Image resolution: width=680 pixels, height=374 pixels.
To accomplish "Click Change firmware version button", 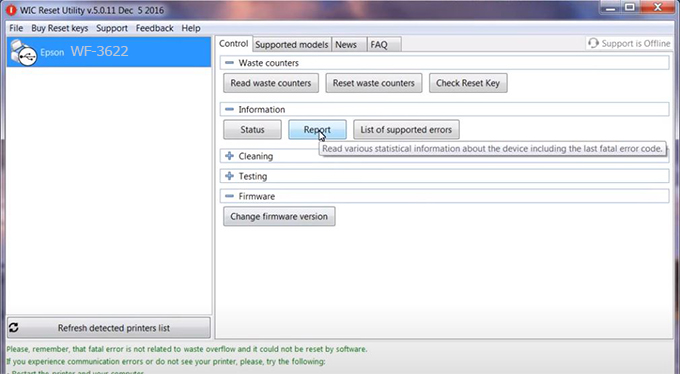I will click(x=279, y=216).
